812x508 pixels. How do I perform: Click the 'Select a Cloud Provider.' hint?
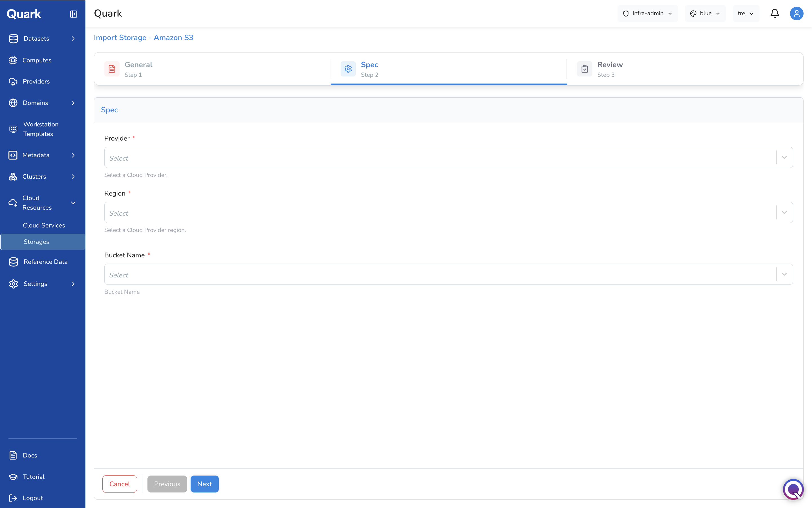click(x=136, y=175)
